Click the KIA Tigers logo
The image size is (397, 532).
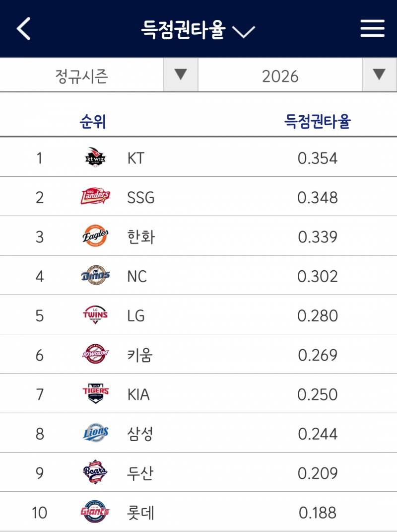pyautogui.click(x=94, y=394)
